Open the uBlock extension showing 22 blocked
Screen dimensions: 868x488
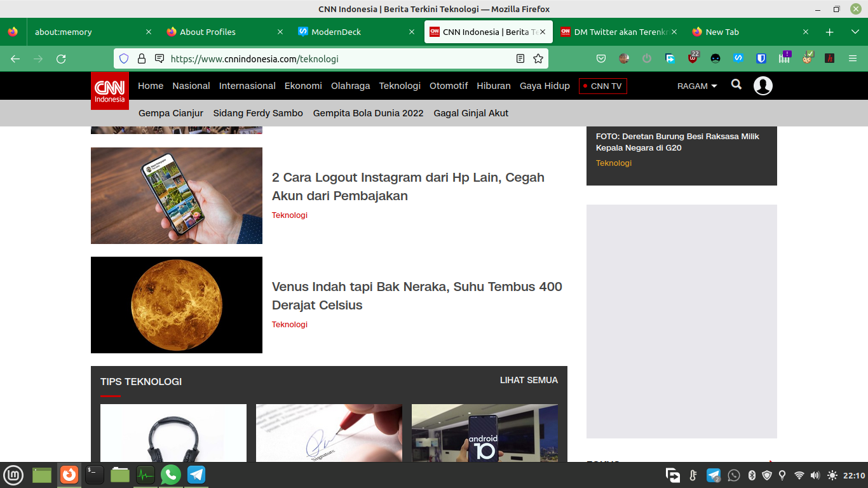click(693, 58)
